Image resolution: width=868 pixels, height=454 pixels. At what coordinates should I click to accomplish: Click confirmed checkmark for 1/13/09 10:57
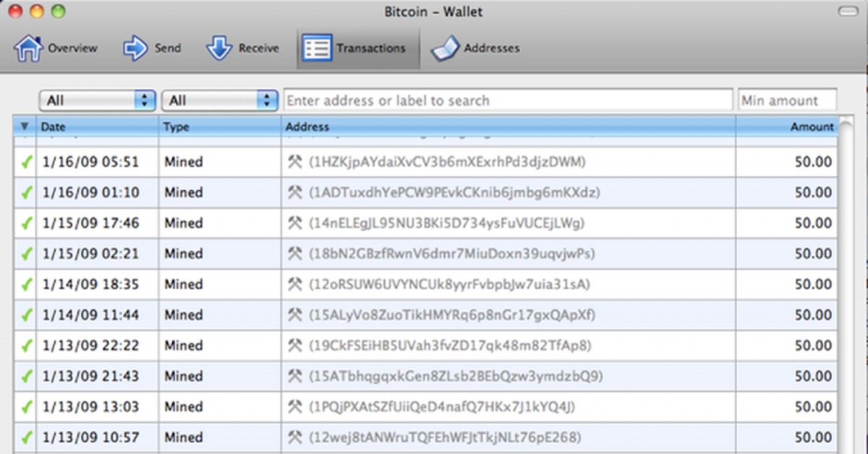pos(27,437)
